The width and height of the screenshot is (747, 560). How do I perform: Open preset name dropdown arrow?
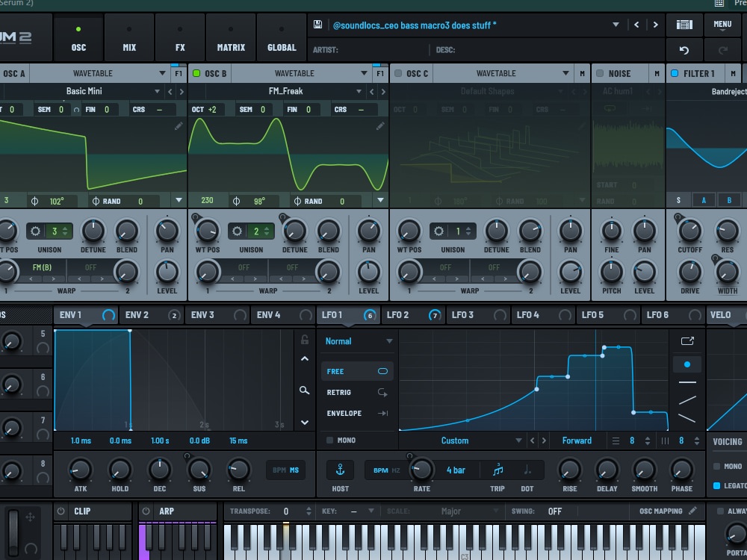tap(616, 25)
